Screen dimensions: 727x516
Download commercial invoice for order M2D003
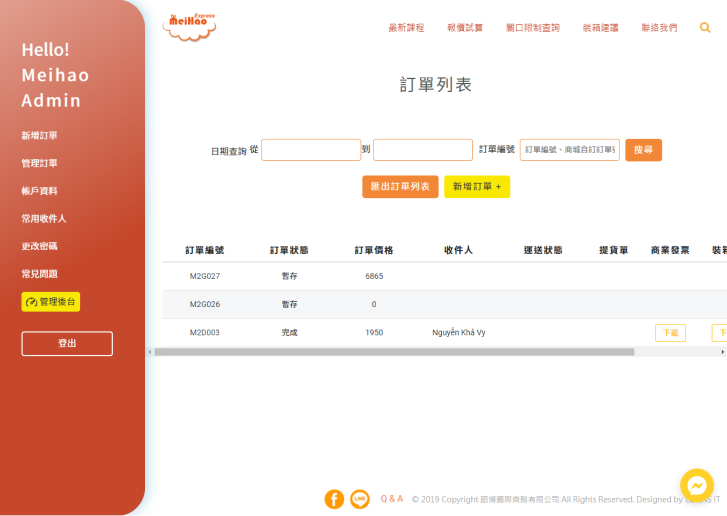(670, 333)
